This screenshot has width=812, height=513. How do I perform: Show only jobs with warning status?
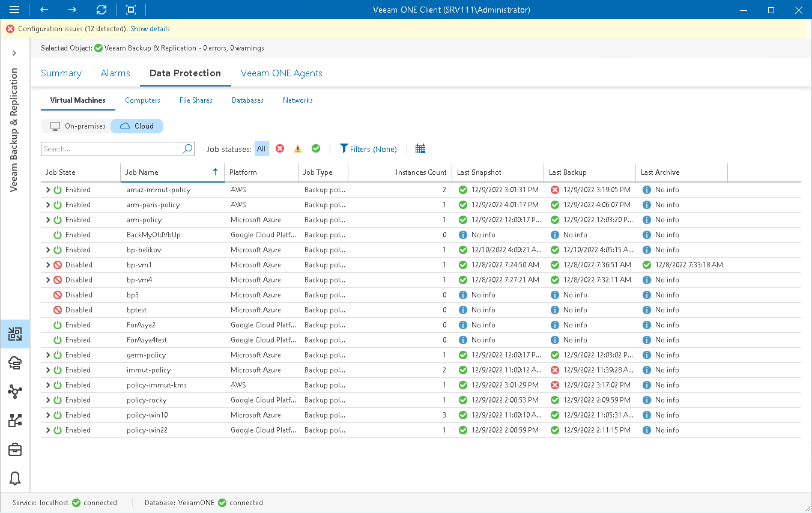298,148
